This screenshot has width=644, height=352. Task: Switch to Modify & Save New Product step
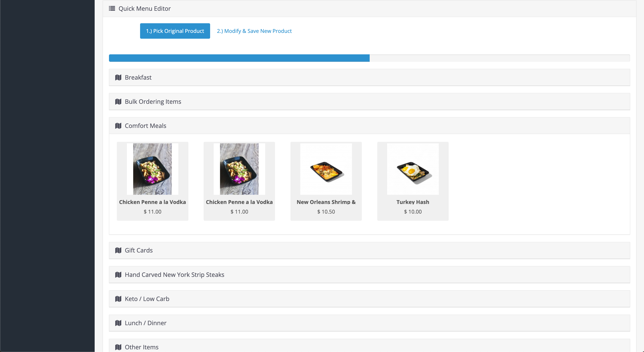point(254,31)
